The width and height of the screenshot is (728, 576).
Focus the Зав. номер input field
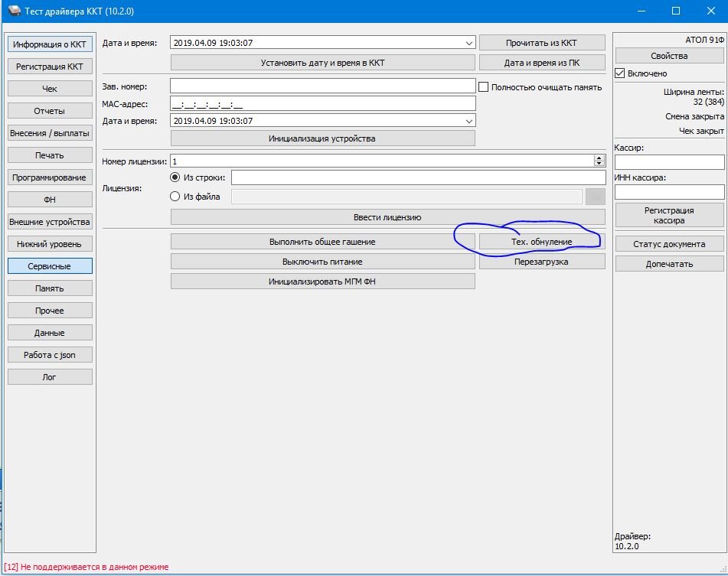(x=323, y=86)
